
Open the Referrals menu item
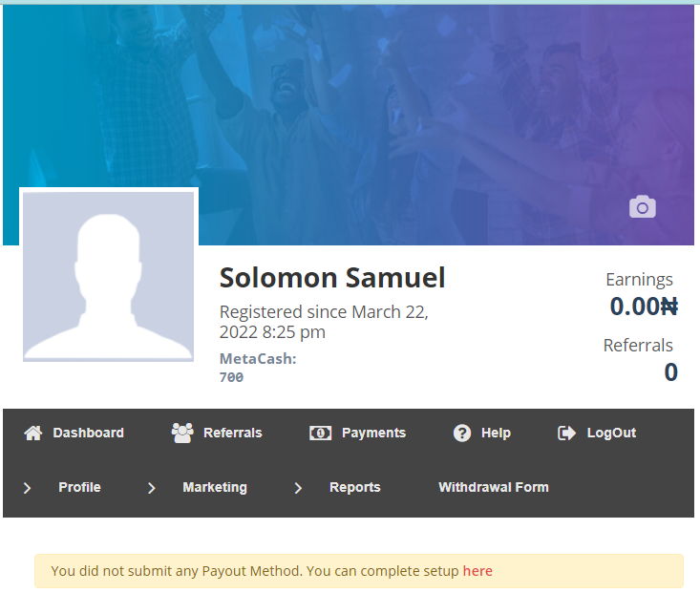point(233,433)
